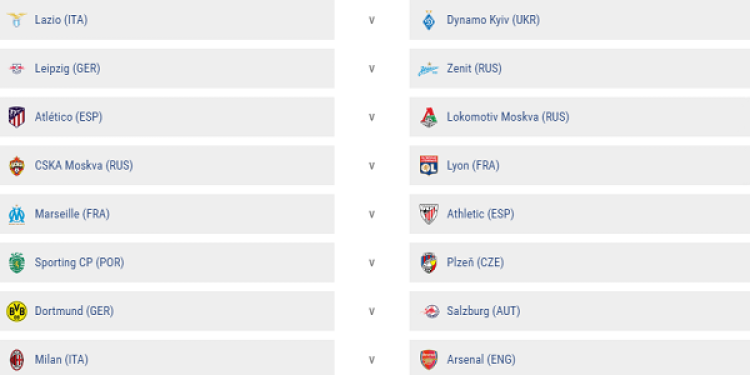
Task: Click the Atlético club crest
Action: pyautogui.click(x=17, y=117)
